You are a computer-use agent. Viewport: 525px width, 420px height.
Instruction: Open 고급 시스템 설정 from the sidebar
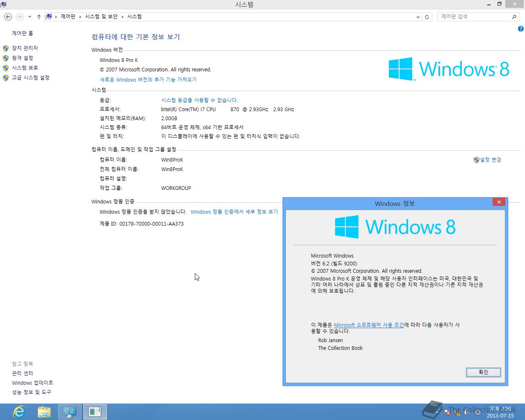[x=31, y=78]
